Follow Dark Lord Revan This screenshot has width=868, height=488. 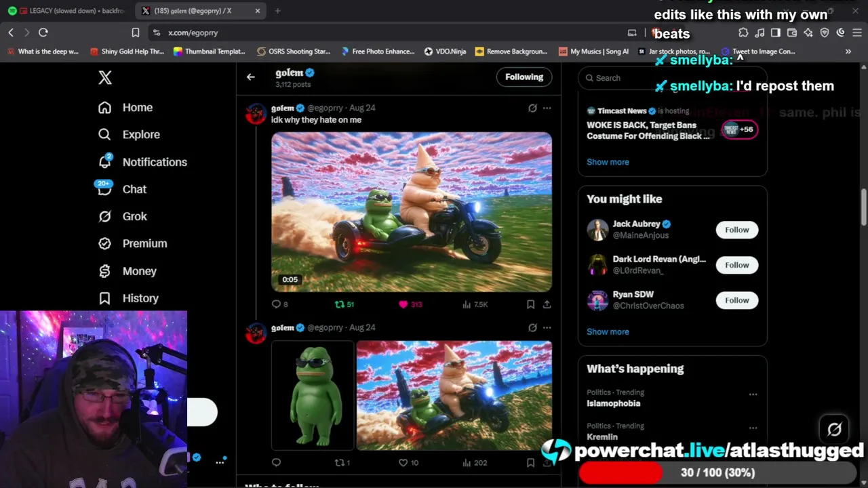[x=737, y=265]
